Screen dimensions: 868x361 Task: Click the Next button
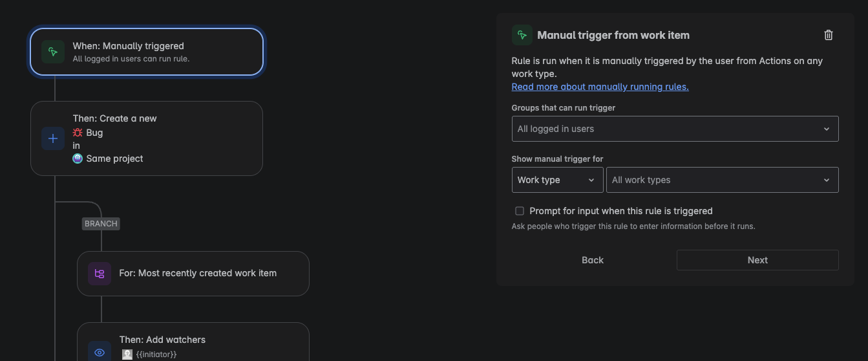[x=757, y=260]
